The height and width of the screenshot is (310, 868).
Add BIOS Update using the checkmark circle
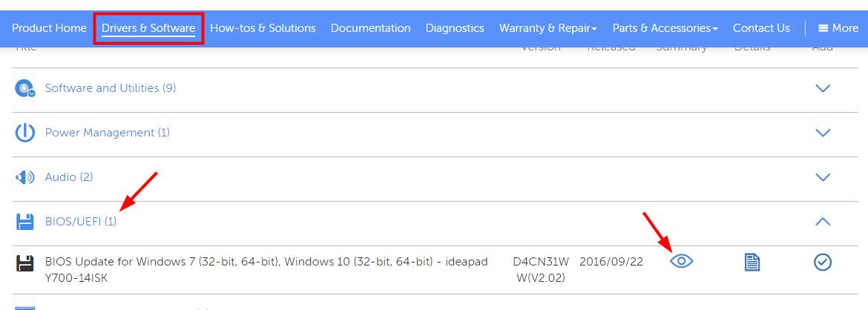(x=823, y=262)
